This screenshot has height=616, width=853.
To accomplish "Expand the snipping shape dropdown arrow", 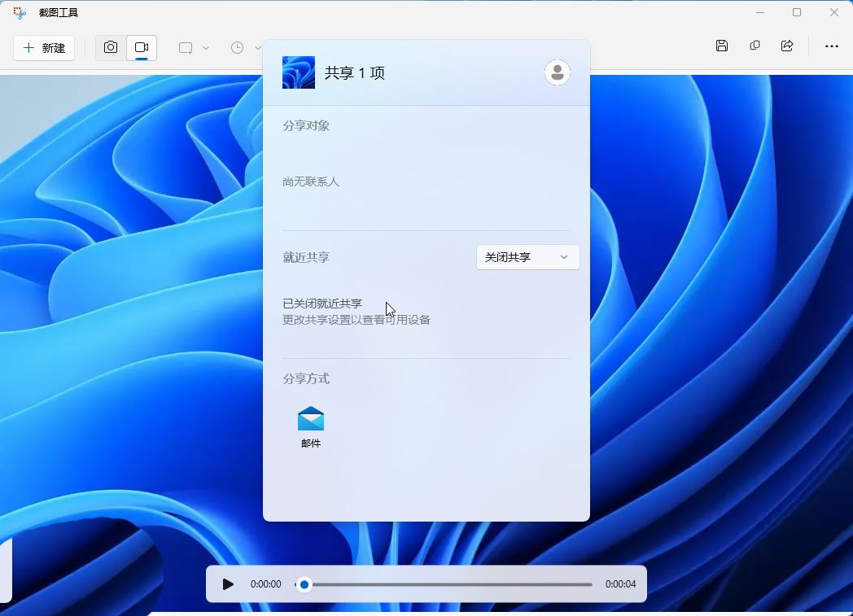I will click(206, 48).
